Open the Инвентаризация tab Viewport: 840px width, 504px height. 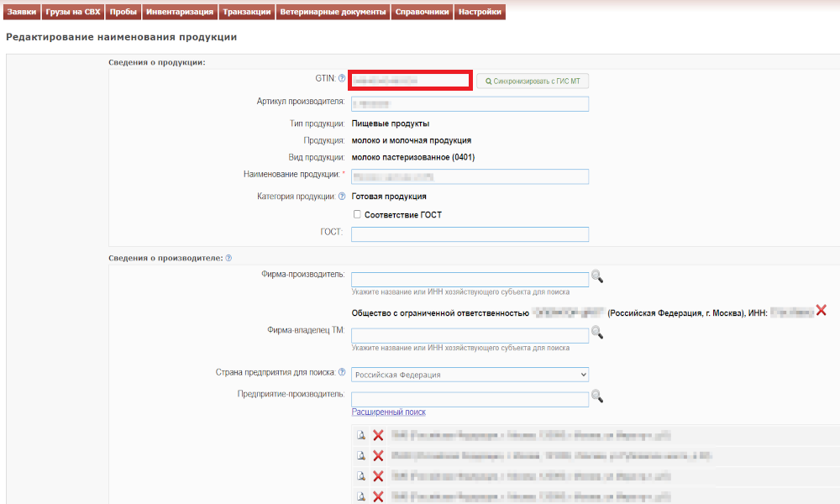point(180,12)
